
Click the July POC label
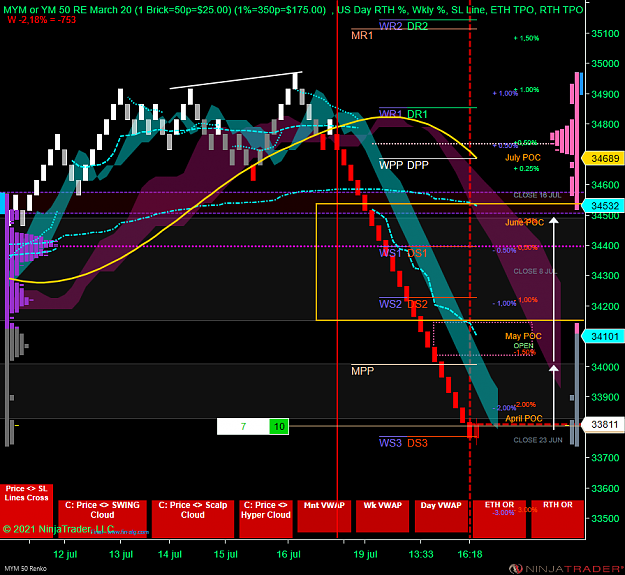tap(523, 157)
